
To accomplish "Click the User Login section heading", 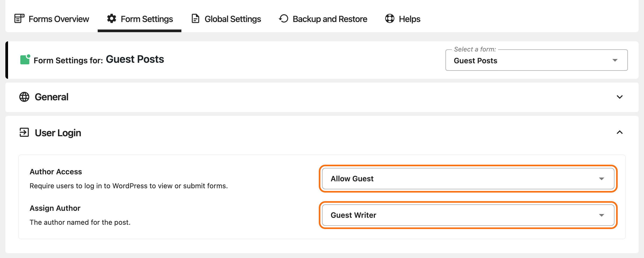I will pyautogui.click(x=58, y=133).
